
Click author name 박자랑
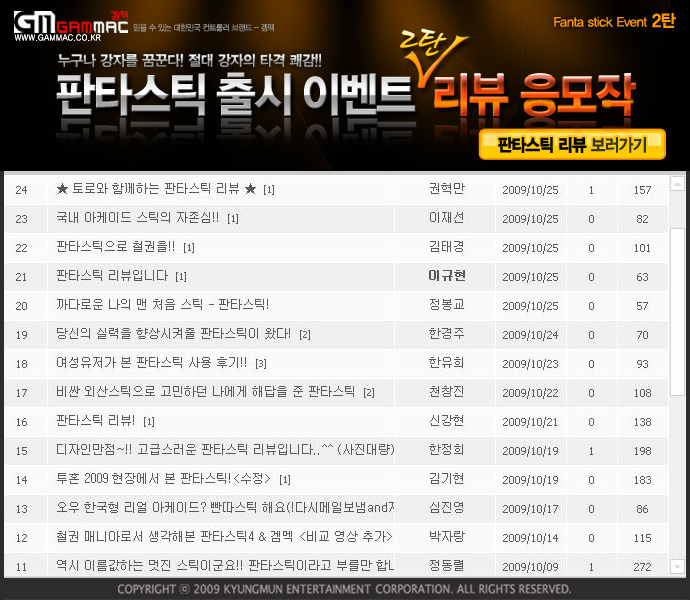(447, 537)
